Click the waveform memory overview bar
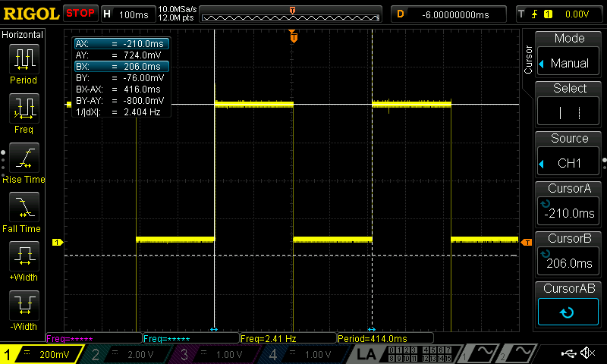The width and height of the screenshot is (607, 364). coord(291,15)
